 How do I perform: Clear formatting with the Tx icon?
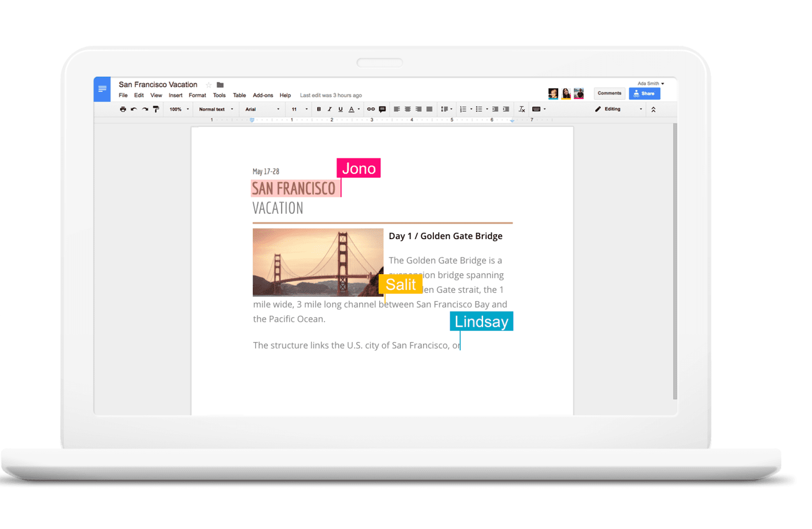[x=522, y=109]
